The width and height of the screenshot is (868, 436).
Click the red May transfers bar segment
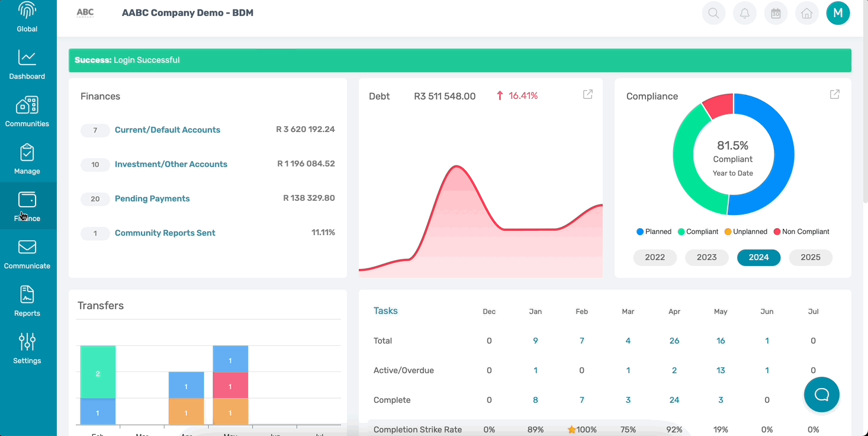(x=230, y=386)
